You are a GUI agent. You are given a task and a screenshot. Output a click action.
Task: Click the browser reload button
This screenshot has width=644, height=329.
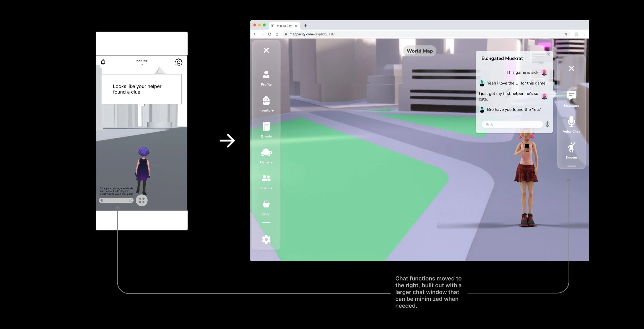[x=270, y=34]
